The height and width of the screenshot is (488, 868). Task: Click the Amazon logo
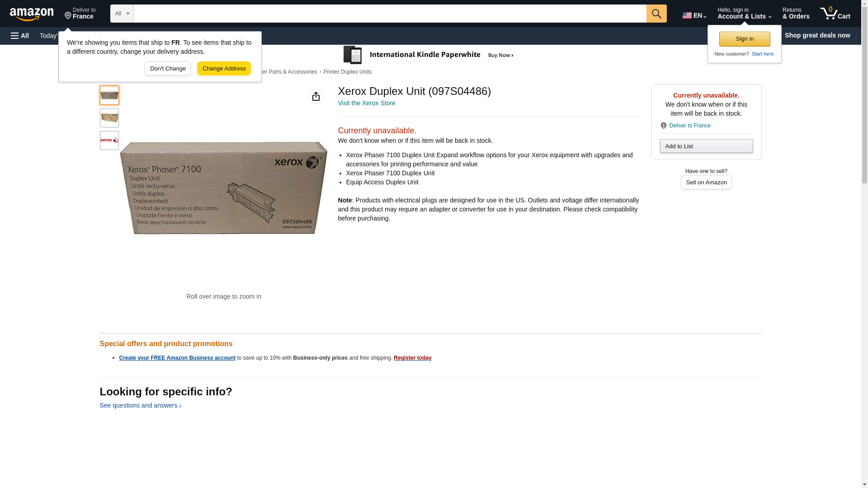pyautogui.click(x=32, y=14)
